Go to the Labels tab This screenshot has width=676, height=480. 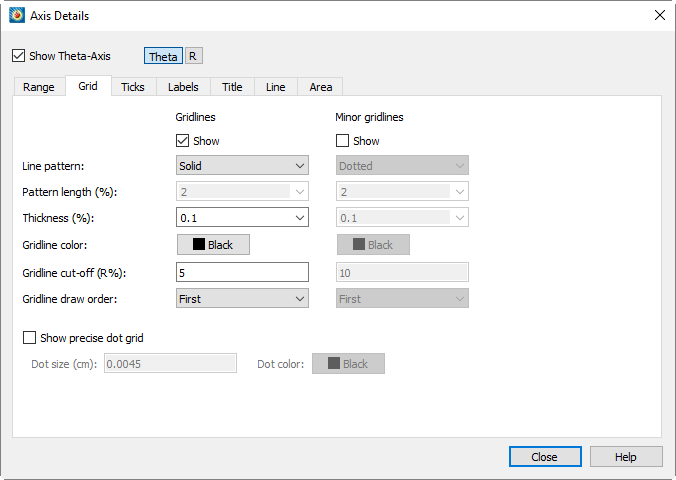(183, 87)
